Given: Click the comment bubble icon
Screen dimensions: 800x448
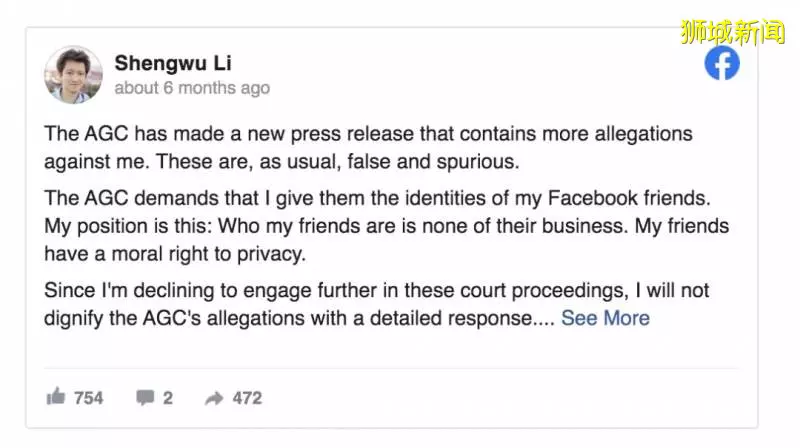Looking at the screenshot, I should click(x=145, y=397).
